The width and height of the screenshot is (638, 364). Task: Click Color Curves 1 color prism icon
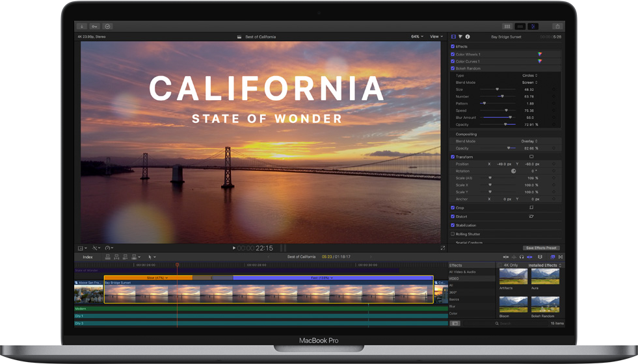tap(540, 61)
